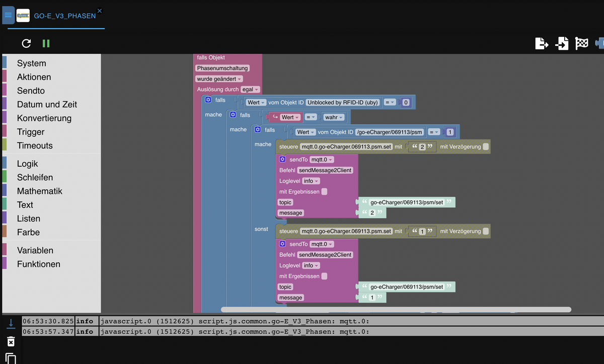Open the System toolbox category
Image resolution: width=604 pixels, height=364 pixels.
point(31,63)
